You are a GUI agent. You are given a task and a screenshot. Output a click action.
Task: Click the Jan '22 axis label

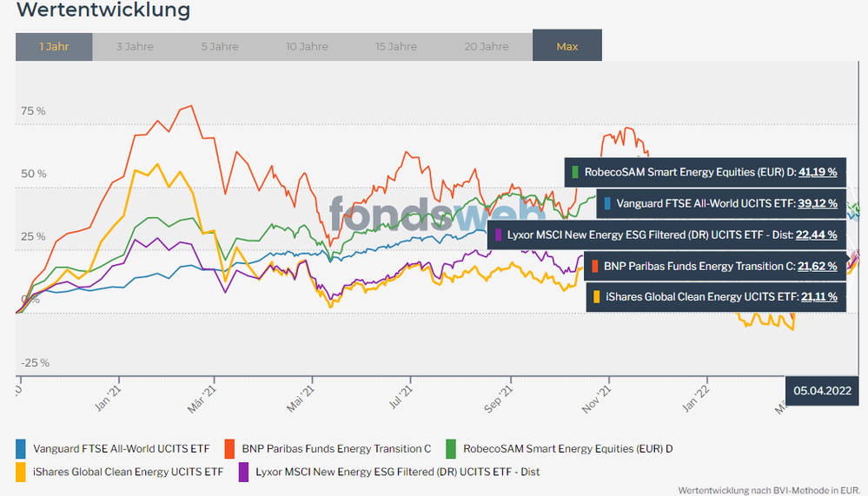click(x=696, y=399)
